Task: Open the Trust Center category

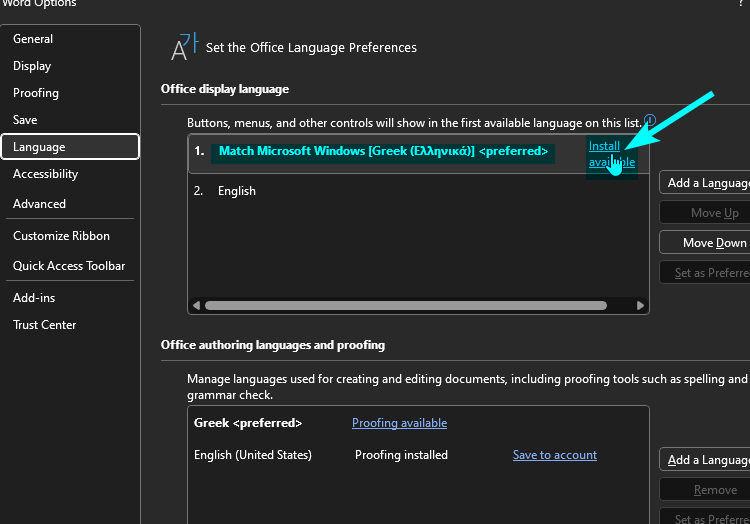Action: 44,325
